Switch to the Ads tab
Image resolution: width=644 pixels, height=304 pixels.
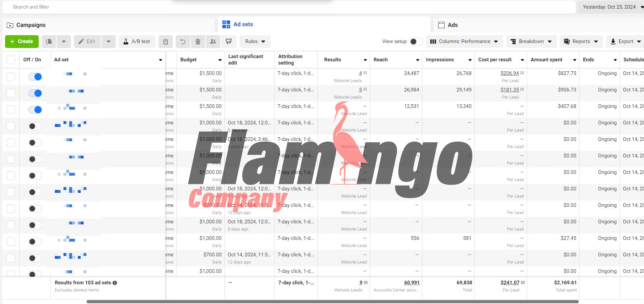pyautogui.click(x=539, y=25)
